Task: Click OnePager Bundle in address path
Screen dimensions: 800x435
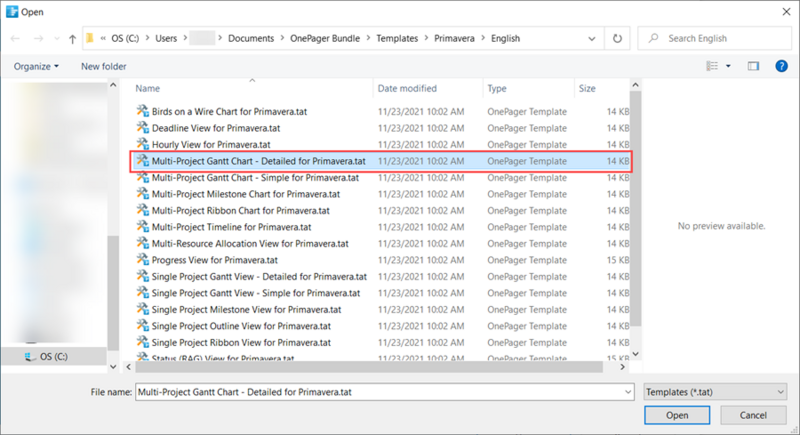Action: tap(325, 38)
